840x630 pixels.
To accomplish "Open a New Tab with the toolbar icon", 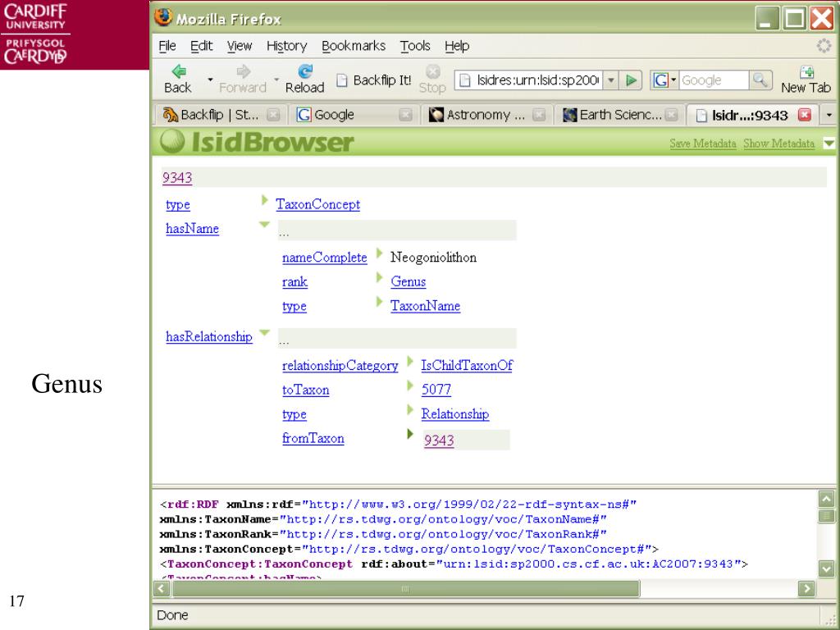I will point(806,80).
